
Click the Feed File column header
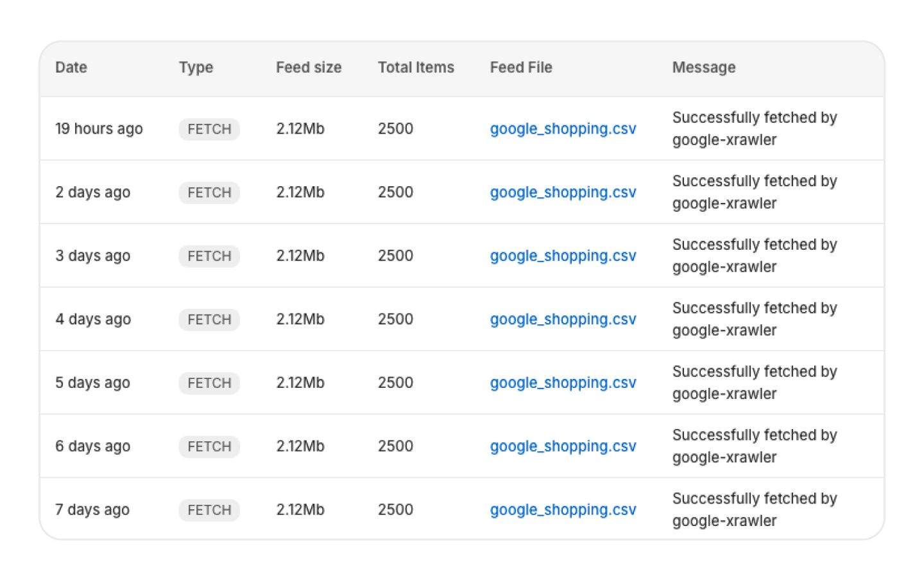tap(521, 67)
